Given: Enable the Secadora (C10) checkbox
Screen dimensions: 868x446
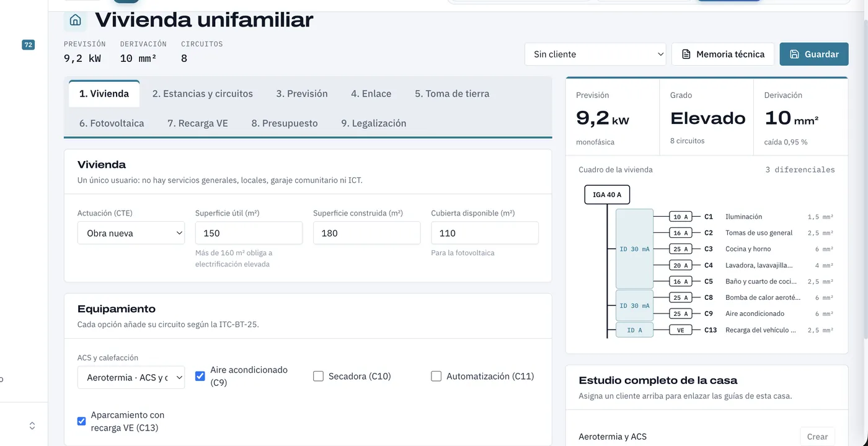Looking at the screenshot, I should pos(318,376).
